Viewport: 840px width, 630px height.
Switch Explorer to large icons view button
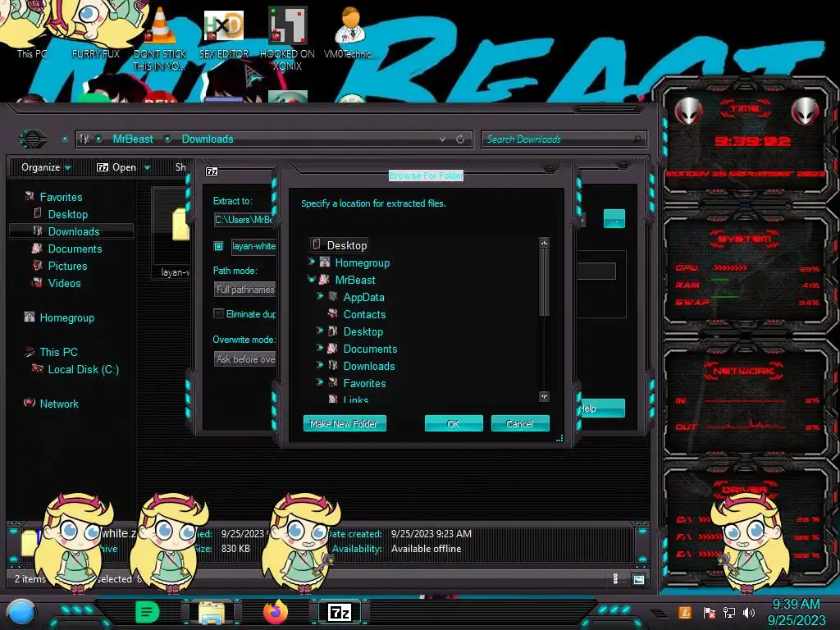(x=638, y=579)
